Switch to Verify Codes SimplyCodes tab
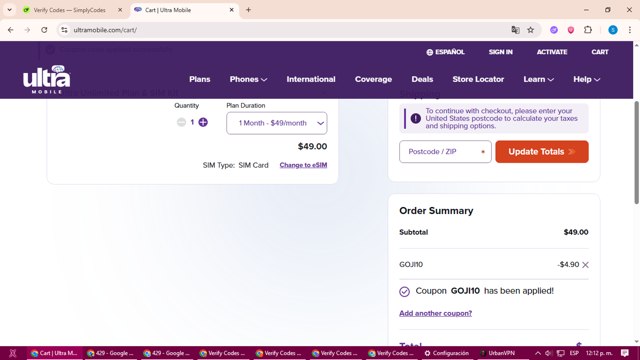The height and width of the screenshot is (360, 640). [x=69, y=10]
